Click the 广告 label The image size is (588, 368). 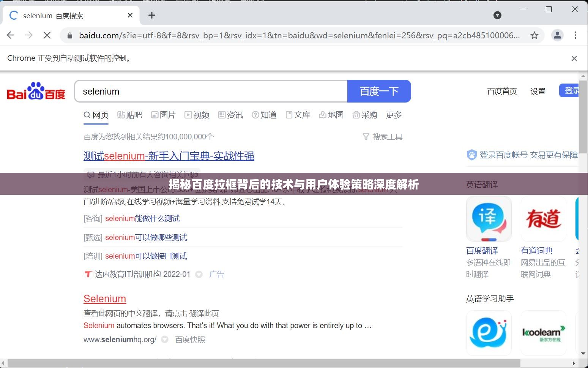(217, 274)
